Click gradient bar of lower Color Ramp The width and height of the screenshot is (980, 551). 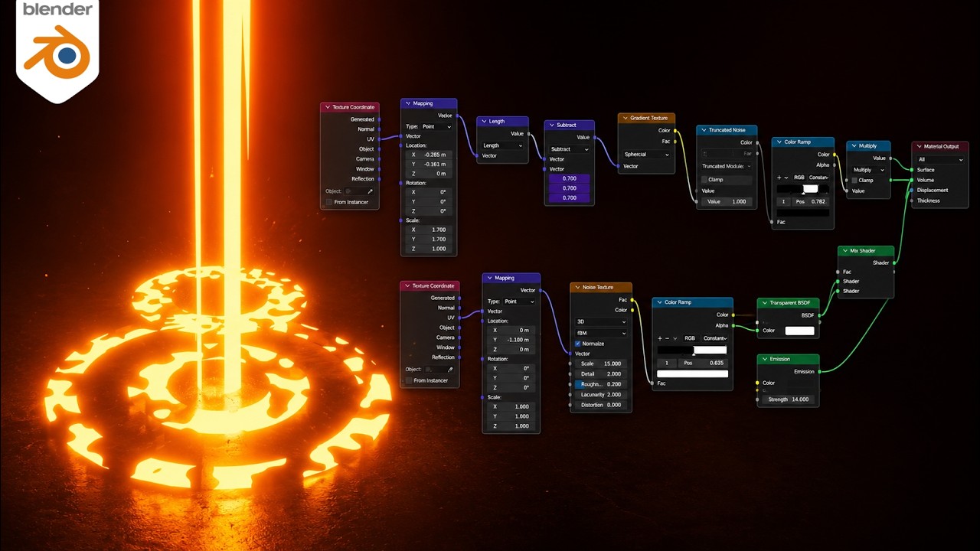coord(692,350)
